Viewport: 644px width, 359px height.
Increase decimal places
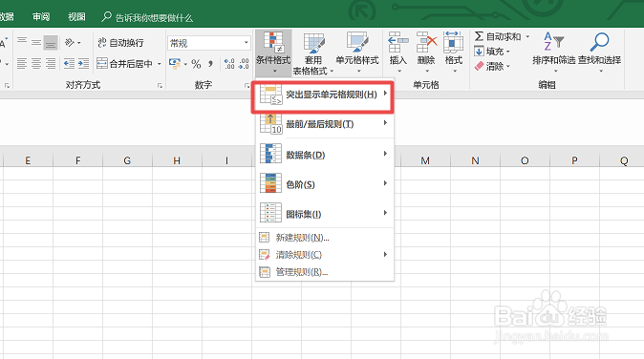click(x=229, y=64)
